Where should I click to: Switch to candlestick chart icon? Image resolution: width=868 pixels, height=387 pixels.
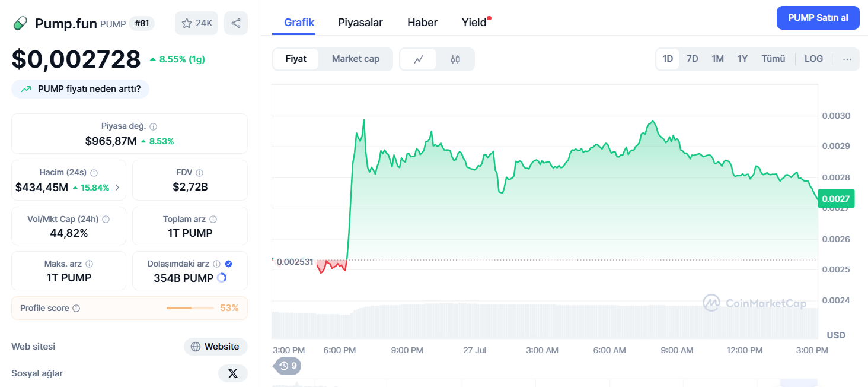[x=455, y=59]
